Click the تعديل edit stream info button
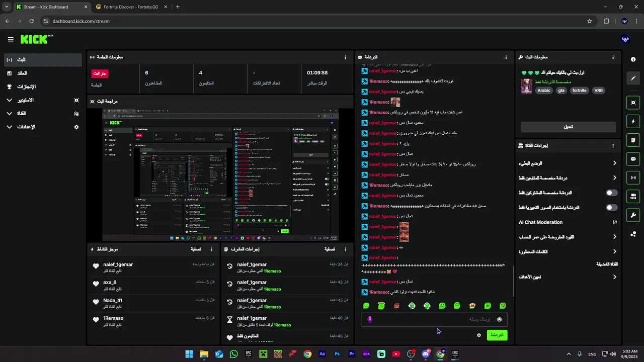This screenshot has height=362, width=644. (568, 127)
